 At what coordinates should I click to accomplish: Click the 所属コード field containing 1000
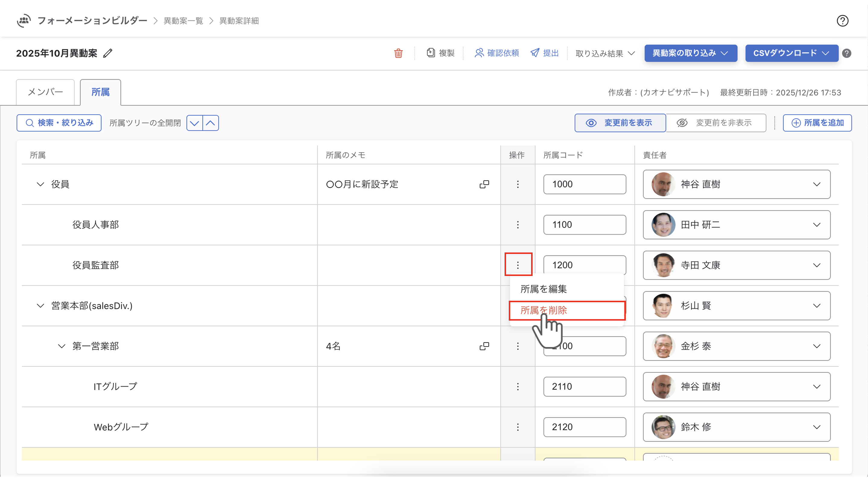584,184
